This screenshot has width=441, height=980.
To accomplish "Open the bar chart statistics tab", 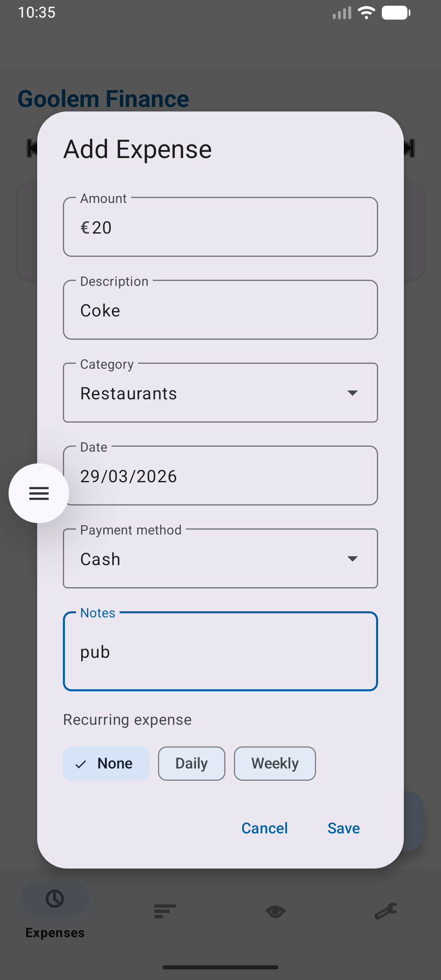I will [x=165, y=911].
